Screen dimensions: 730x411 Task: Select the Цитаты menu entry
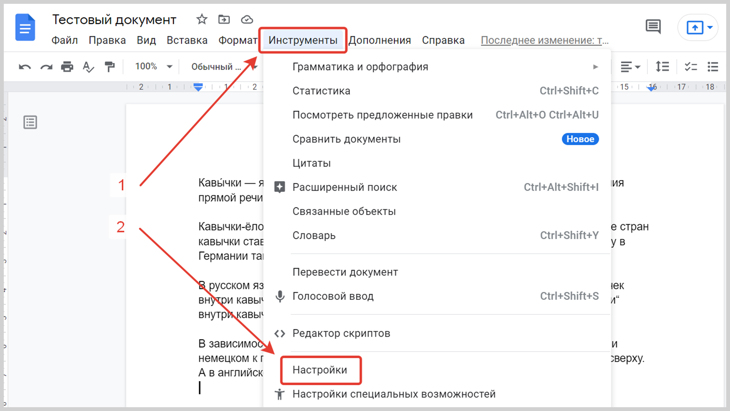coord(438,163)
